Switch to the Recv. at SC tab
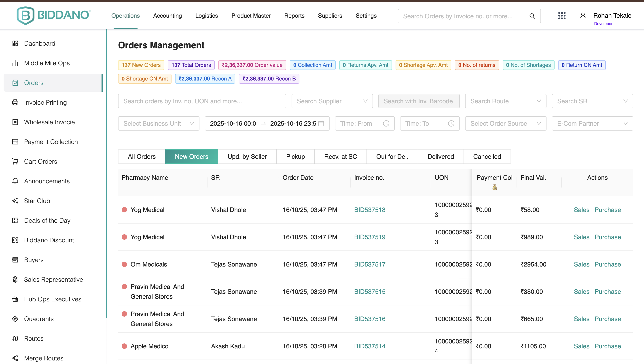This screenshot has width=644, height=364. coord(341,157)
